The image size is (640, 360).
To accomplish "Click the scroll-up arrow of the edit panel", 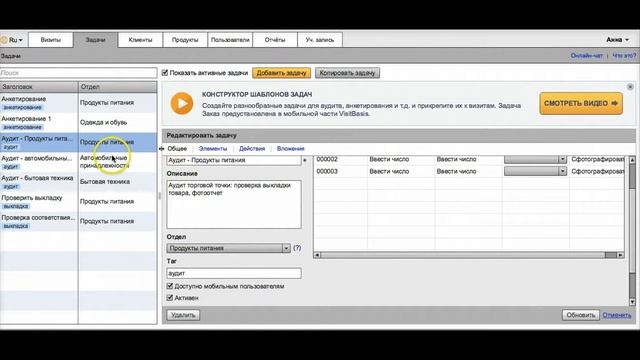I will (632, 160).
